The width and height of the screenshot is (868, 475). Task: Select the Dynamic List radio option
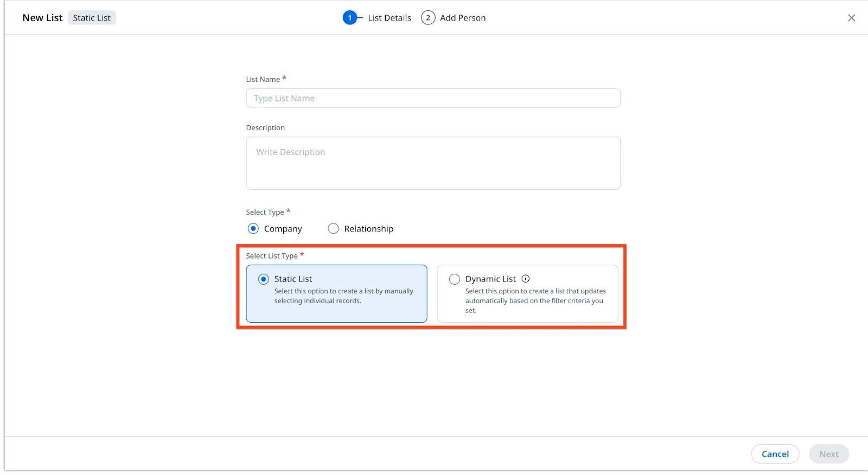tap(454, 279)
